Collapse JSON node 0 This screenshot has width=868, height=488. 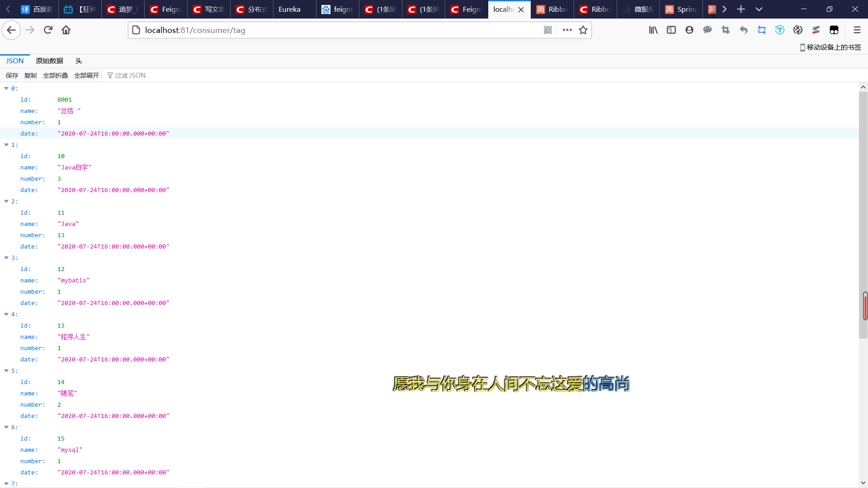(x=6, y=88)
